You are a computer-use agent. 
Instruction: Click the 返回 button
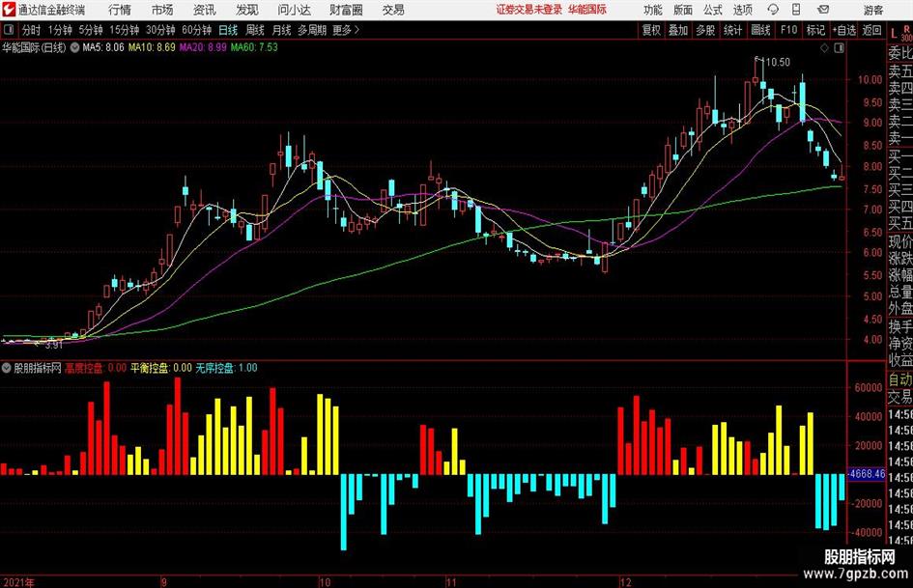click(x=871, y=30)
